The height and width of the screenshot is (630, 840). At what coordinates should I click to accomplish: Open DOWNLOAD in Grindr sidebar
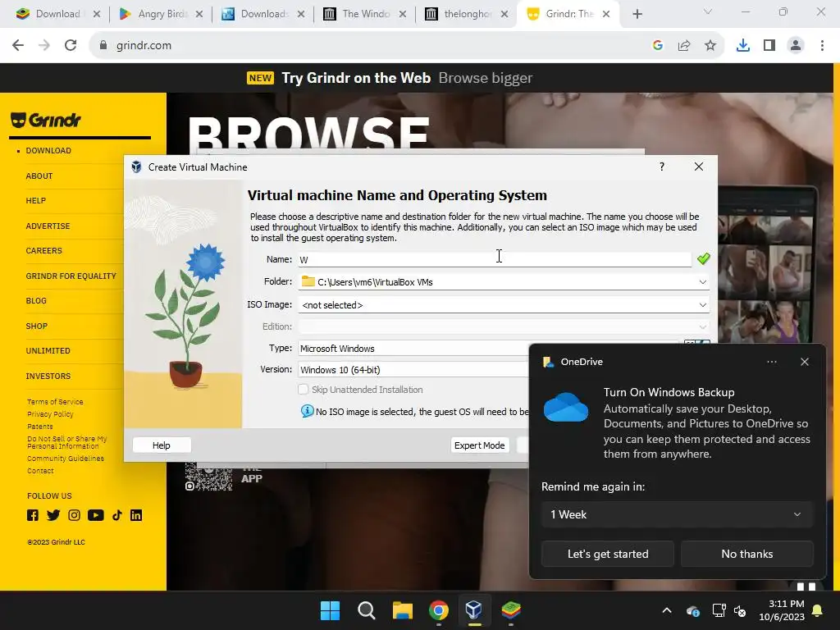(48, 151)
